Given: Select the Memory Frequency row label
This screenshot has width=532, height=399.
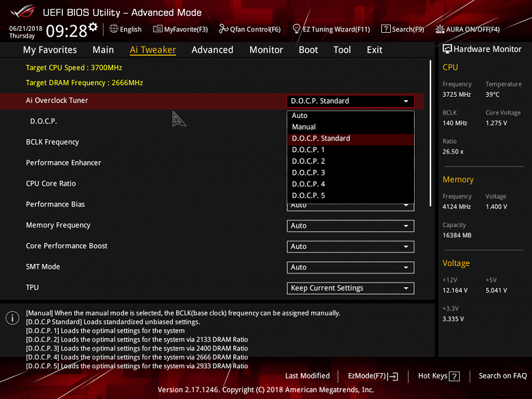Looking at the screenshot, I should [x=59, y=225].
